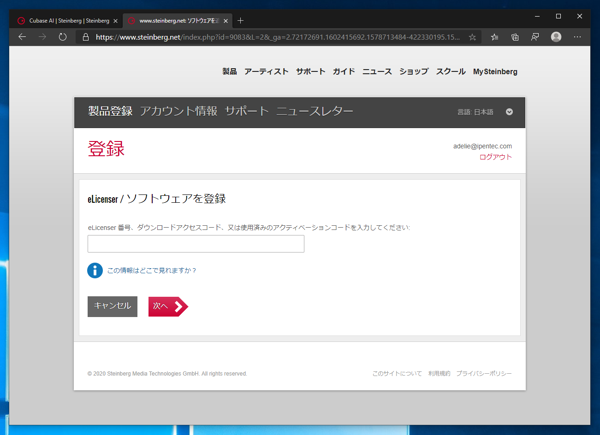Open アーティスト in top navigation

tap(266, 72)
